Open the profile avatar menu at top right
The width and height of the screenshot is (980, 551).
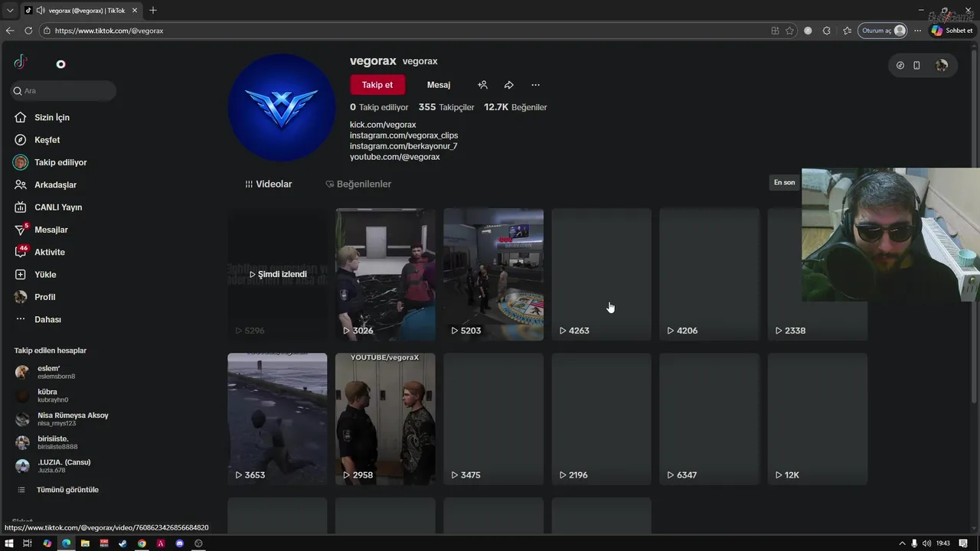[942, 65]
